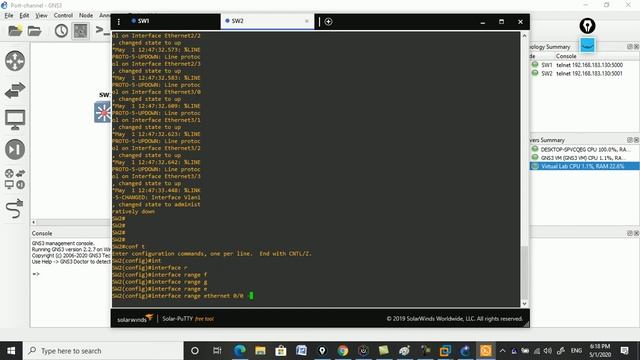640x360 pixels.
Task: Click the snapshot clock icon in GNS3 toolbar
Action: pyautogui.click(x=61, y=31)
